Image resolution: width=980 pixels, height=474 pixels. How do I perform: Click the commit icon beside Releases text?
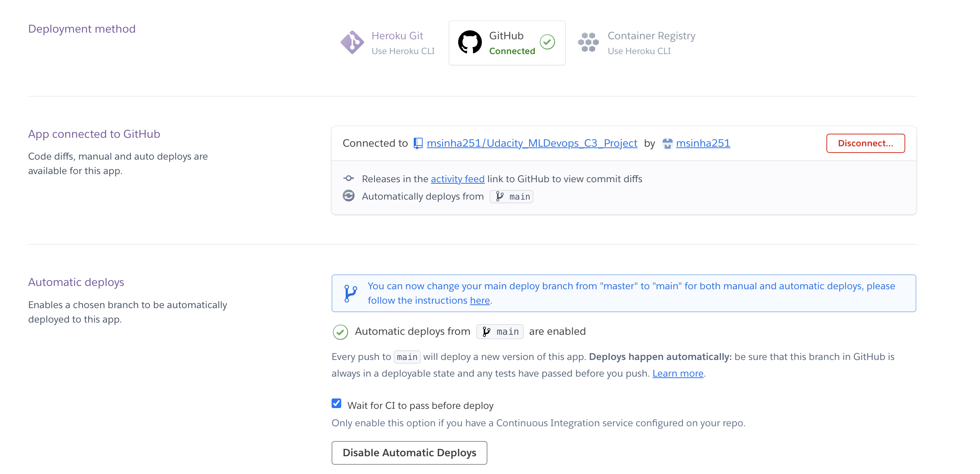click(x=349, y=178)
